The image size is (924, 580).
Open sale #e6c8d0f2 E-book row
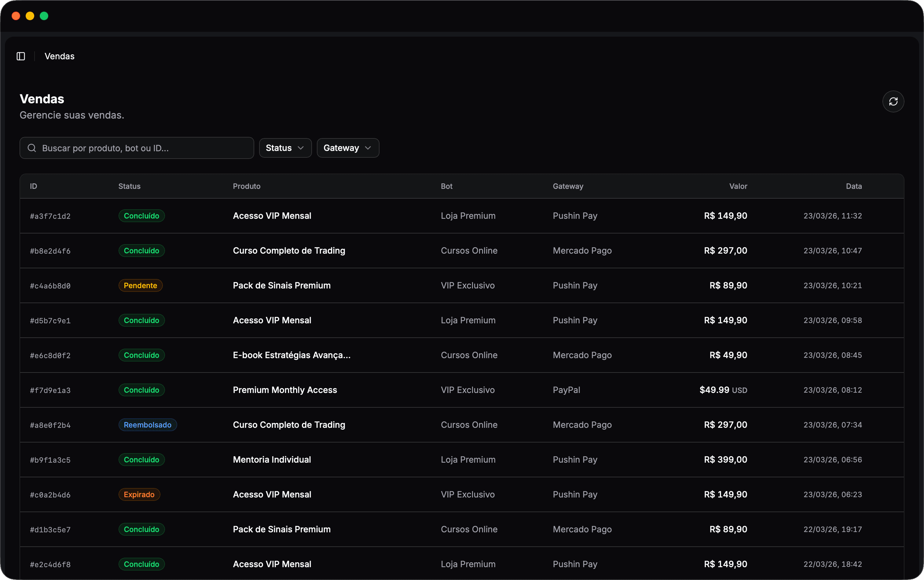click(291, 355)
